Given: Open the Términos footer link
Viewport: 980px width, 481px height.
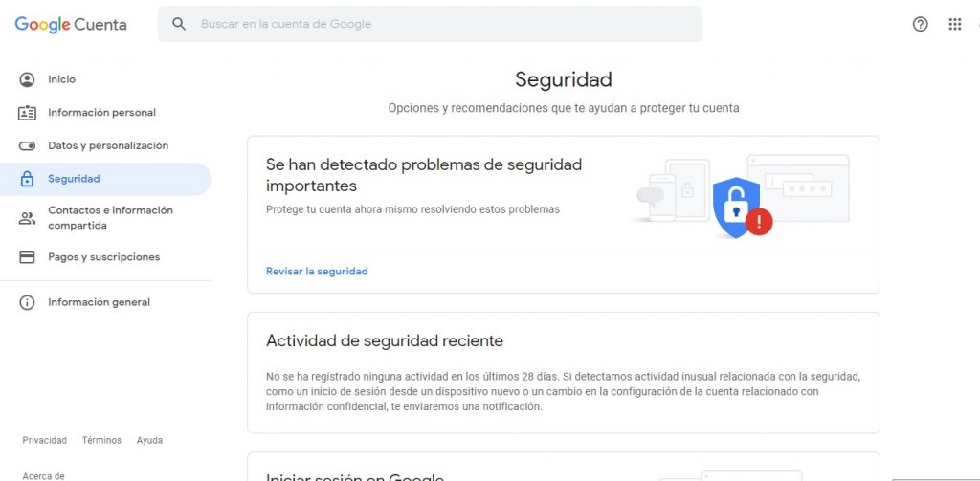Looking at the screenshot, I should (101, 441).
